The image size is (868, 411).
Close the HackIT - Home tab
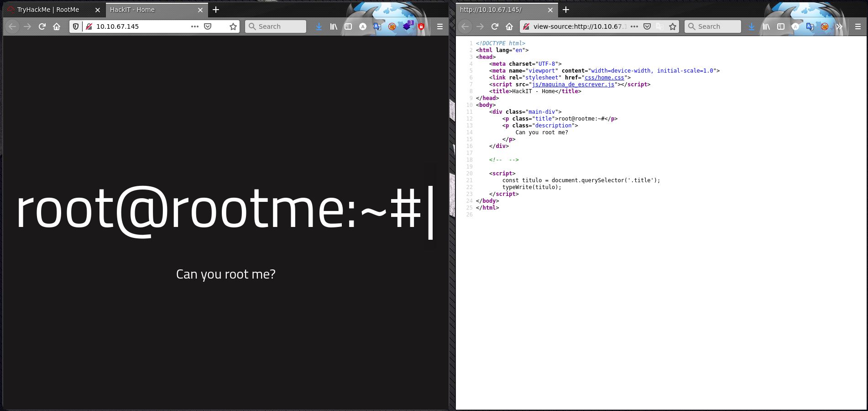tap(200, 10)
